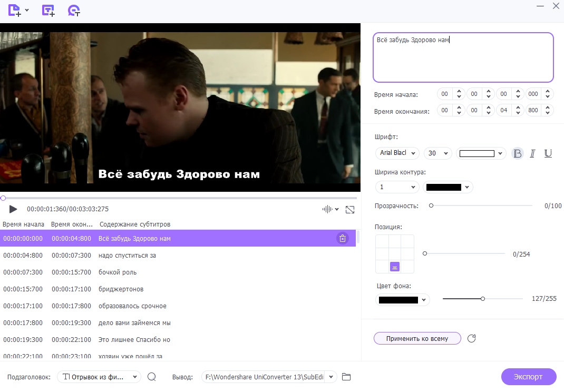Click end time milliseconds field showing 800
The height and width of the screenshot is (392, 564).
[533, 110]
